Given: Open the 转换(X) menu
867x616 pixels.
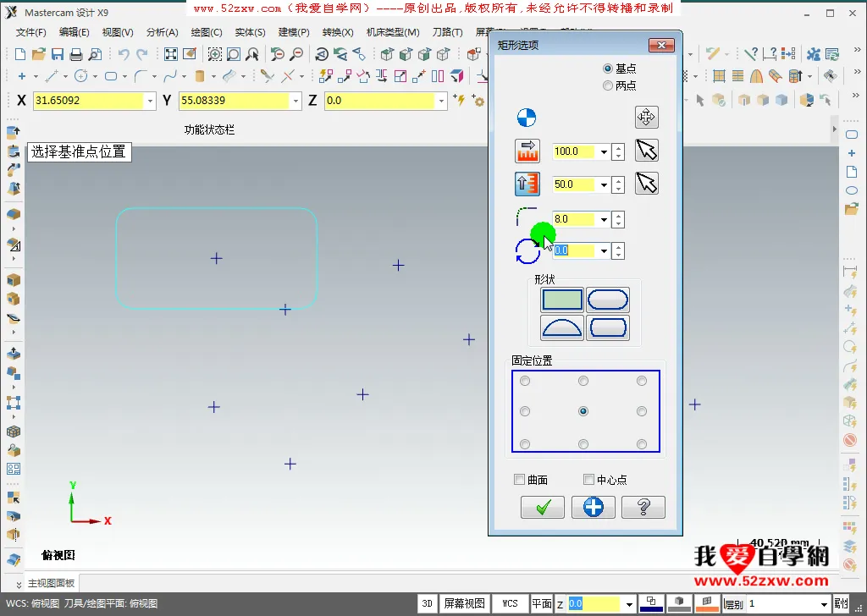Looking at the screenshot, I should [338, 32].
